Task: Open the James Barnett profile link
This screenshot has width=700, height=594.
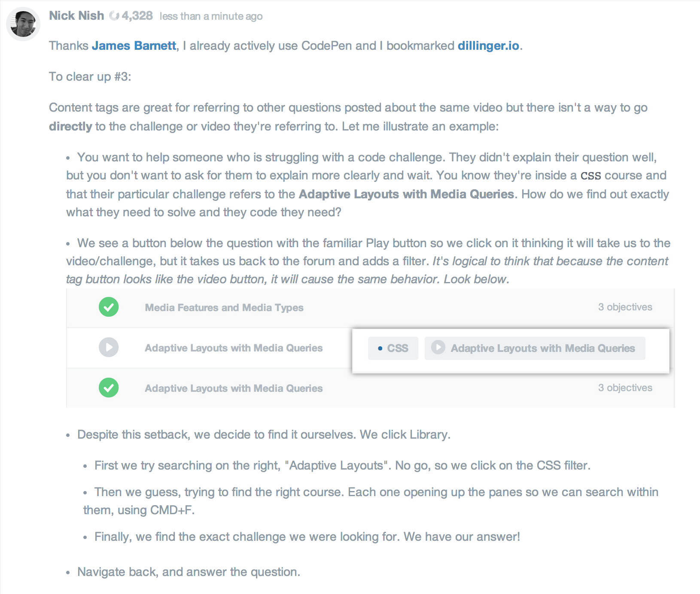Action: coord(134,45)
